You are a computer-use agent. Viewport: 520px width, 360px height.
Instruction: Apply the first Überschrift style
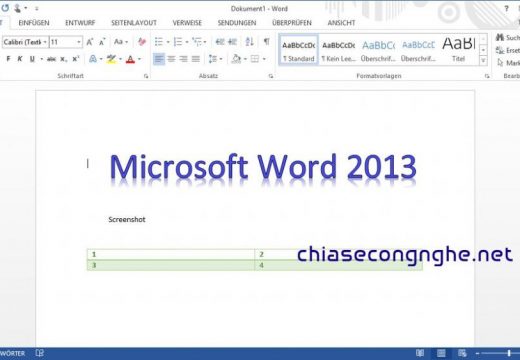click(x=378, y=50)
